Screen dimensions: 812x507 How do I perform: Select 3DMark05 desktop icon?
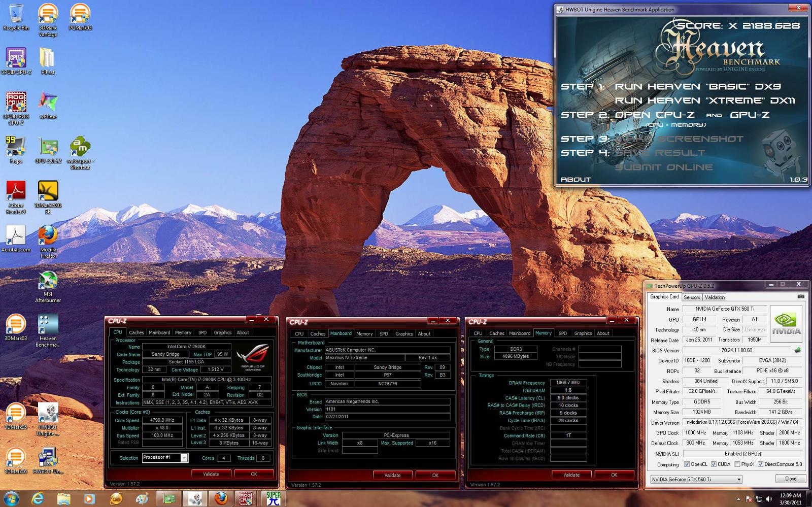16,416
